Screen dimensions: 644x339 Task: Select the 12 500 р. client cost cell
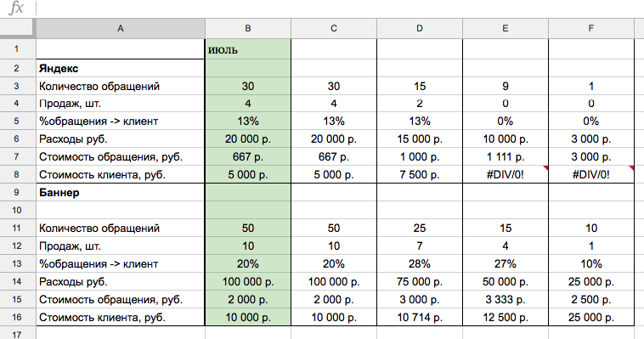506,317
